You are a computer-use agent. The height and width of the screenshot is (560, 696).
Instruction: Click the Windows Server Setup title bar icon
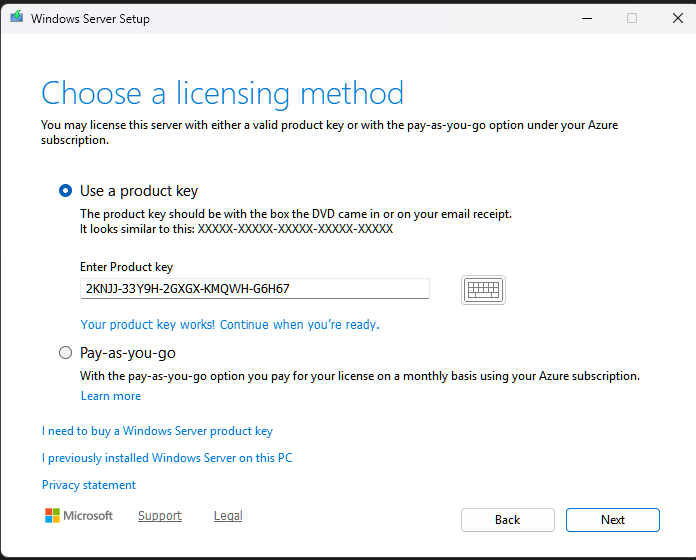coord(17,18)
